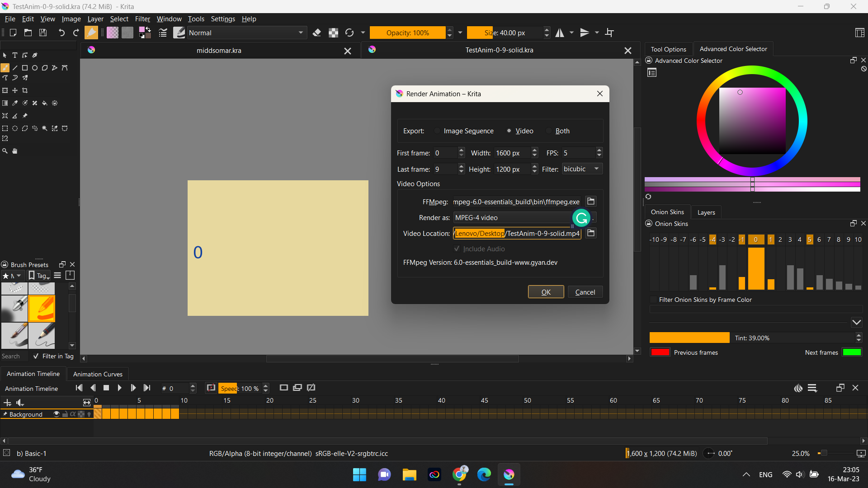Select the Gradient tool
This screenshot has width=868, height=488.
coord(5,103)
